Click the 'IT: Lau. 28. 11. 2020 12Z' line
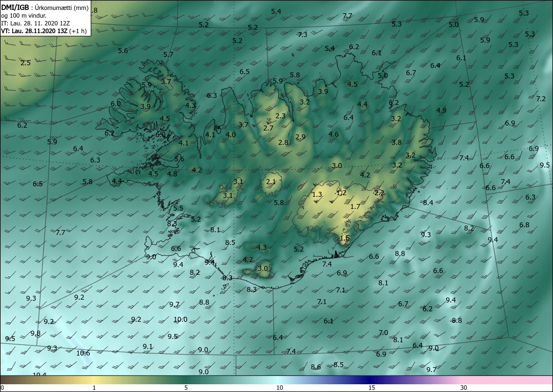Screen dimensions: 553x392 [35, 23]
